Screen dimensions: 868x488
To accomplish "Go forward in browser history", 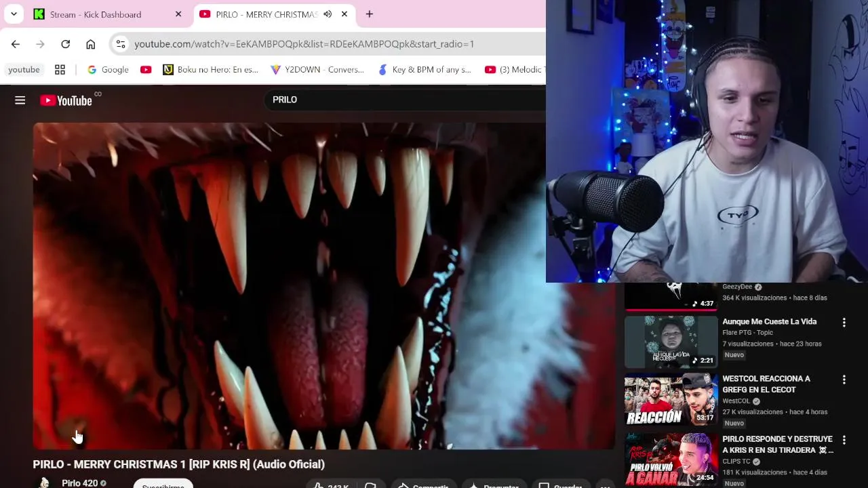I will click(41, 44).
